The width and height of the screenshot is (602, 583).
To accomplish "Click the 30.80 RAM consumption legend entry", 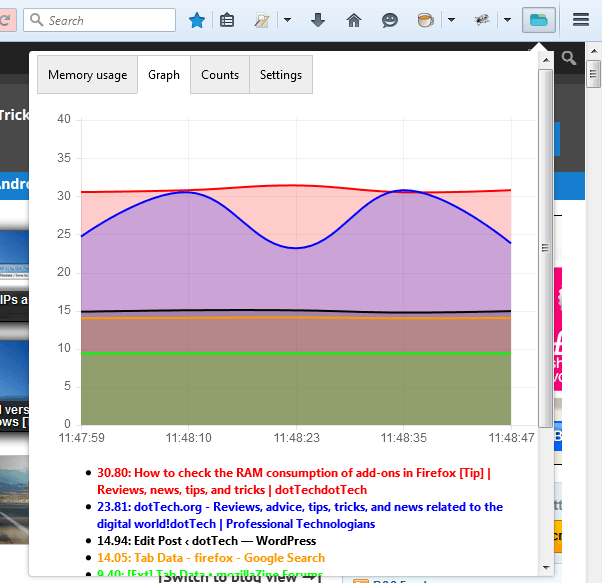I will pos(294,481).
